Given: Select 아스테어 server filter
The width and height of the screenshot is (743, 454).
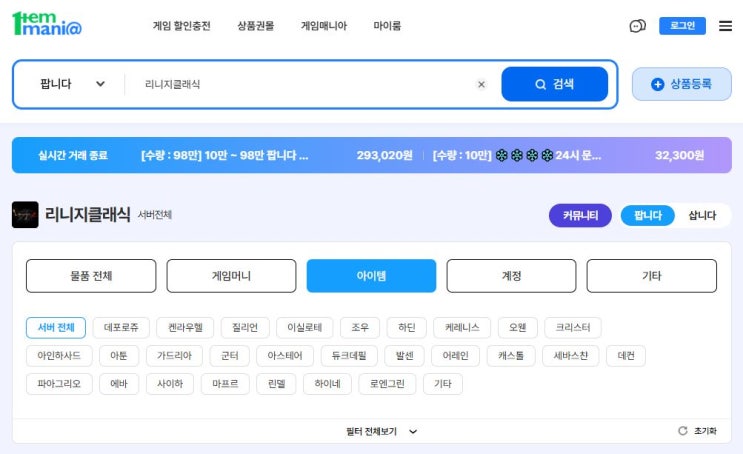Looking at the screenshot, I should coord(285,356).
